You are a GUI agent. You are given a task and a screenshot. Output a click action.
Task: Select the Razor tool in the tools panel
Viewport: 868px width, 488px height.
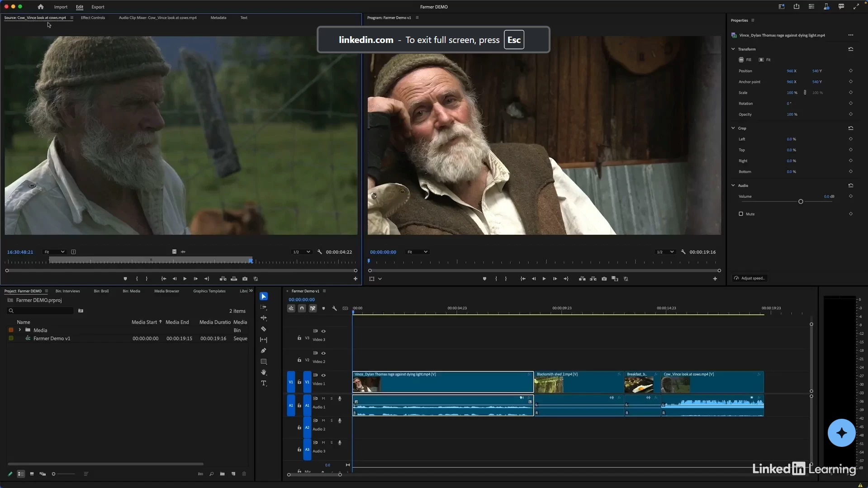pos(264,329)
